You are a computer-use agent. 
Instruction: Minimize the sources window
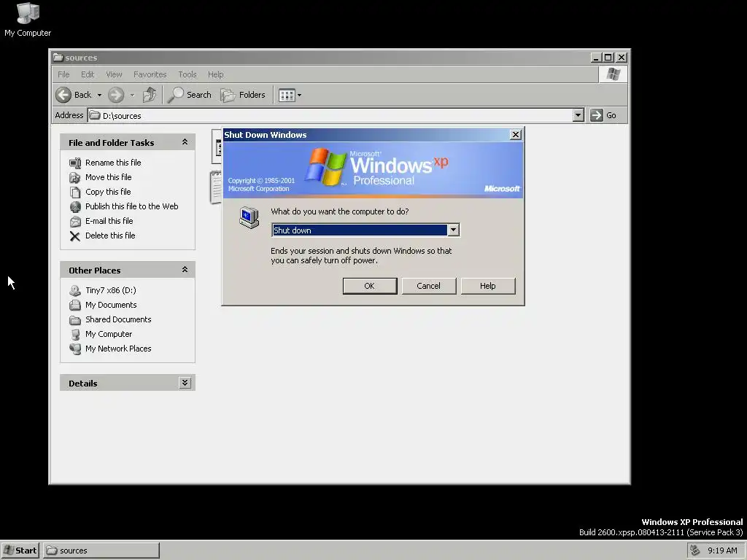click(x=596, y=58)
